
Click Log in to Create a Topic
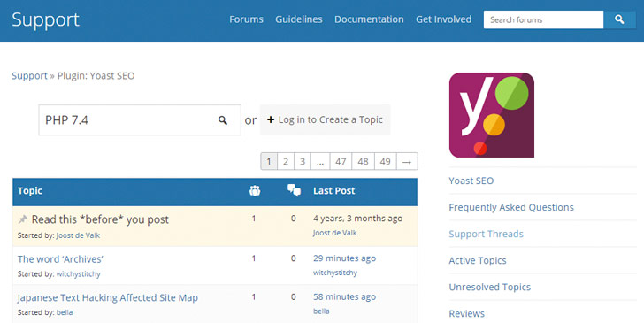pos(325,119)
